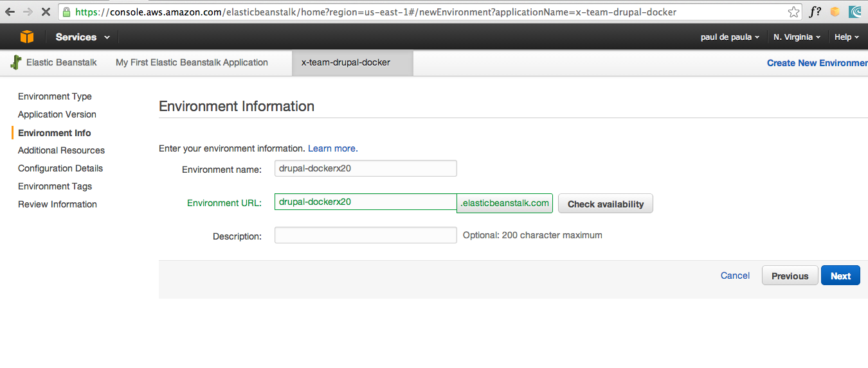Click the Environment URL input field
Viewport: 868px width, 368px height.
[x=365, y=202]
